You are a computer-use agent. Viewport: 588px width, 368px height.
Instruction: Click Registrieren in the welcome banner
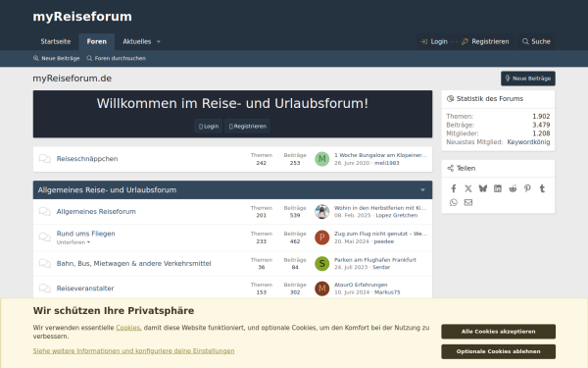(x=248, y=127)
